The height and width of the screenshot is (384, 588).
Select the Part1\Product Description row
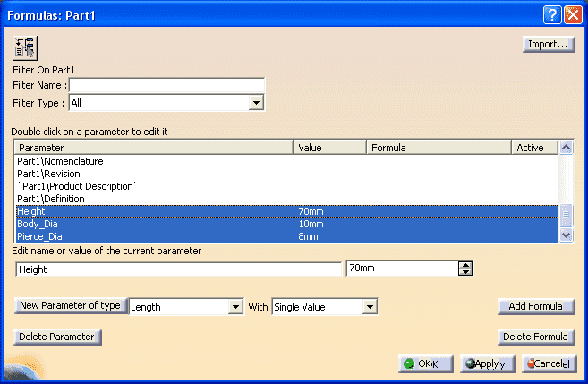coord(287,186)
